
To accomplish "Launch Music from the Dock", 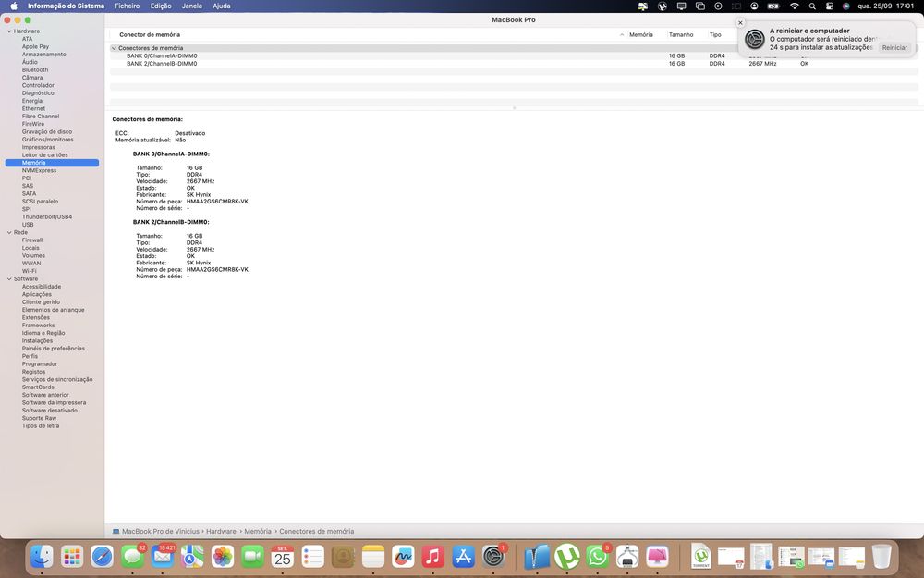I will tap(433, 556).
